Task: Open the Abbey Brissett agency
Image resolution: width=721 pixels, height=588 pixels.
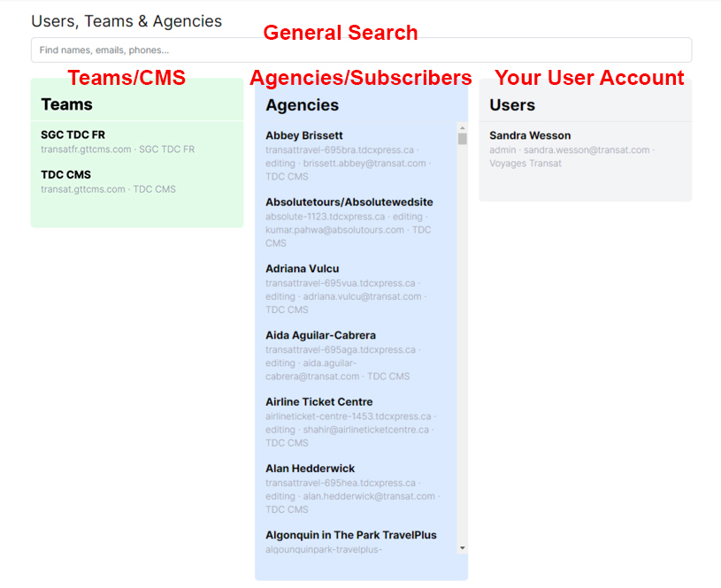Action: click(x=304, y=136)
